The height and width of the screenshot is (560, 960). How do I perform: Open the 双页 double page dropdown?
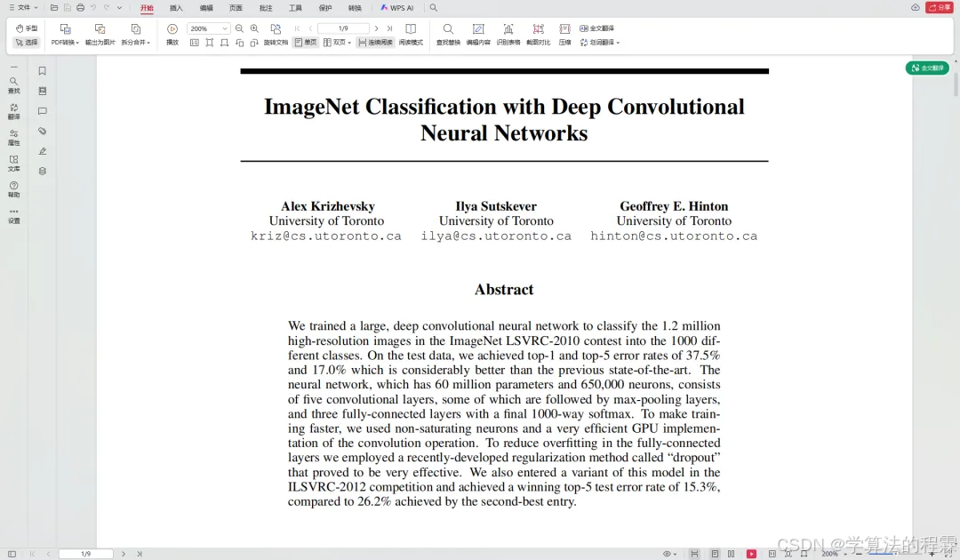click(x=338, y=43)
